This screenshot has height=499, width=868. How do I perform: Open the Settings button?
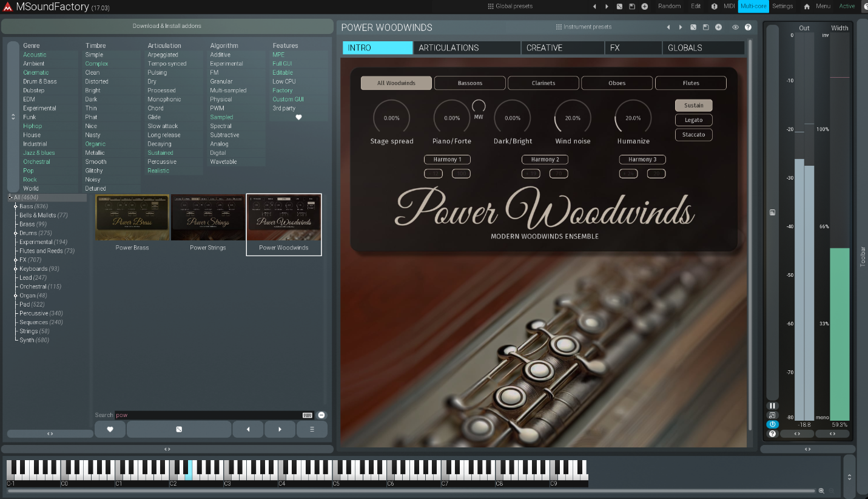coord(782,6)
